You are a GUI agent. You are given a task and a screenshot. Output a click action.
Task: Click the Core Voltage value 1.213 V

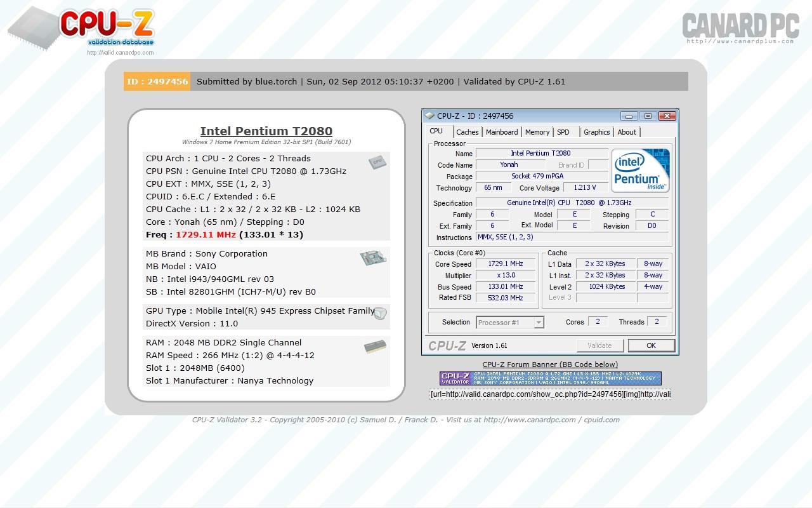(585, 187)
